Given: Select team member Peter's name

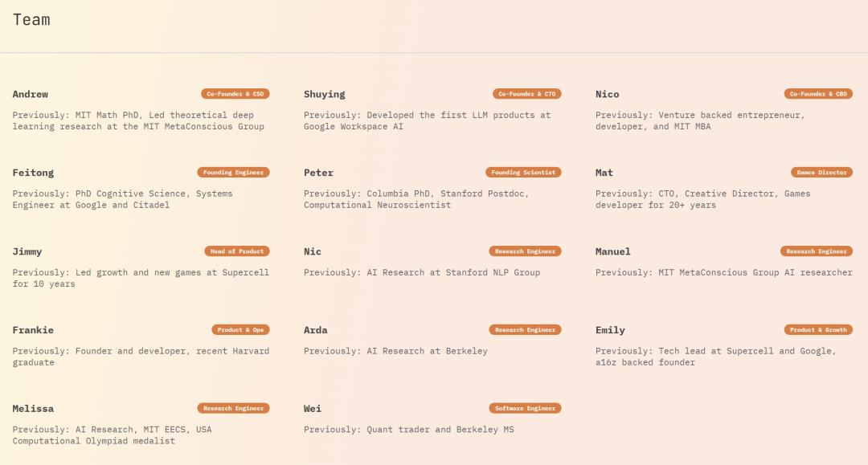Looking at the screenshot, I should click(x=318, y=173).
